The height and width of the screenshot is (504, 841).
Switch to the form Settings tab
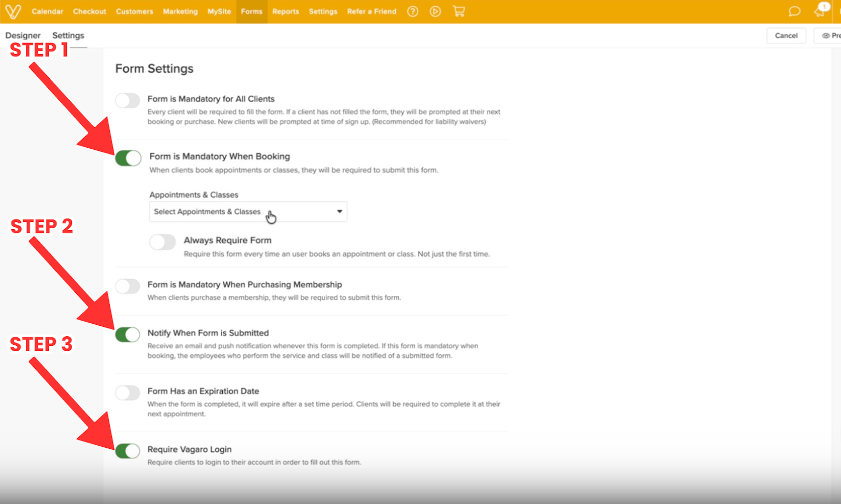click(68, 35)
